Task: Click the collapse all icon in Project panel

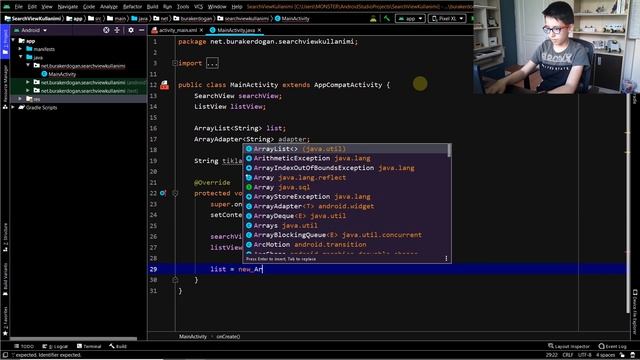Action: [117, 30]
